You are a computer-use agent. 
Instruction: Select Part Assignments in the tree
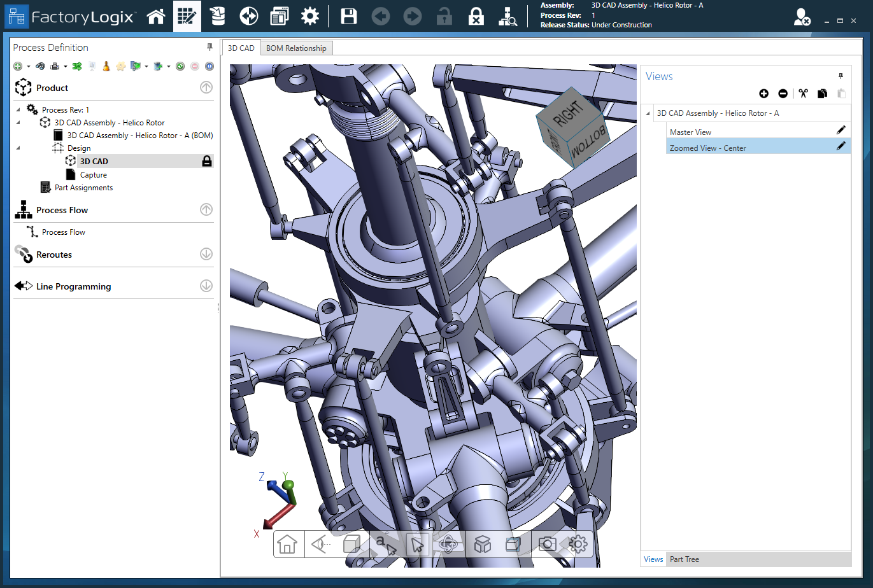[83, 188]
